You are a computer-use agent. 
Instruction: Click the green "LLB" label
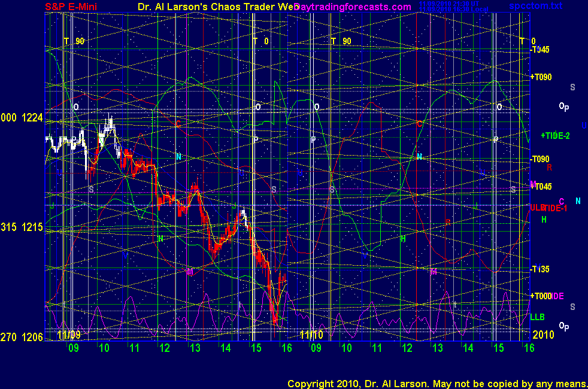click(x=537, y=317)
